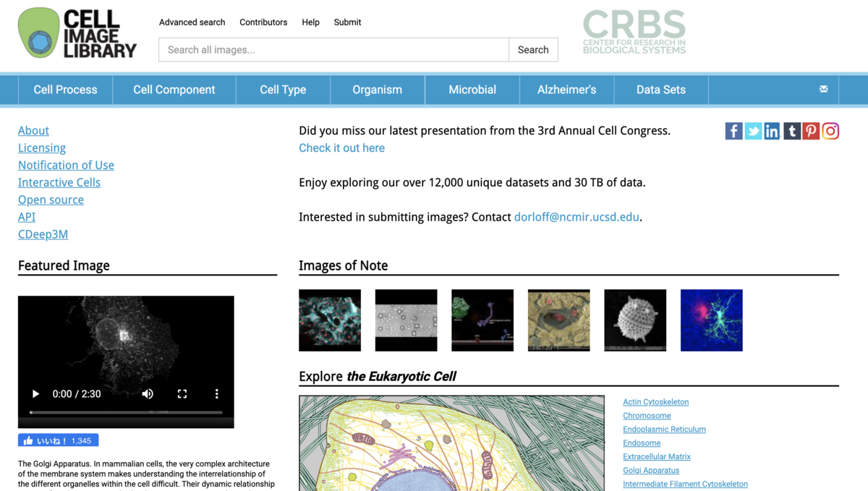Viewport: 868px width, 491px height.
Task: Click the video progress bar
Action: click(x=126, y=412)
